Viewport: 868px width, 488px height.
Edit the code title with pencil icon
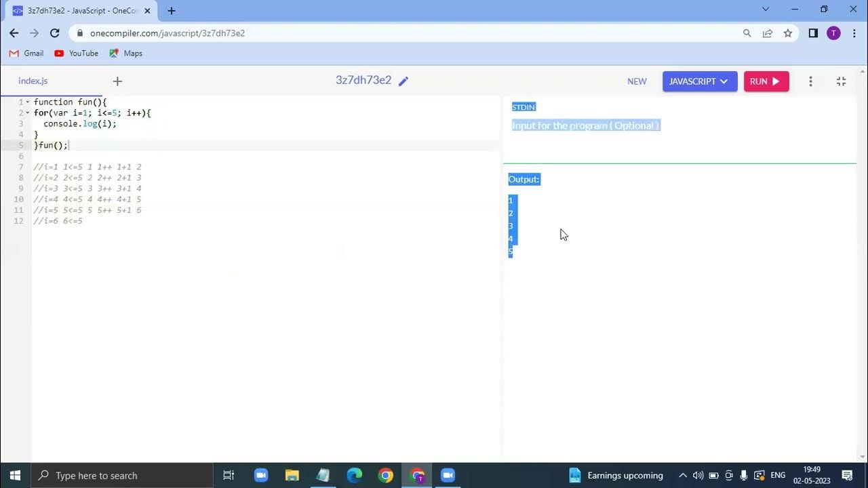point(403,81)
